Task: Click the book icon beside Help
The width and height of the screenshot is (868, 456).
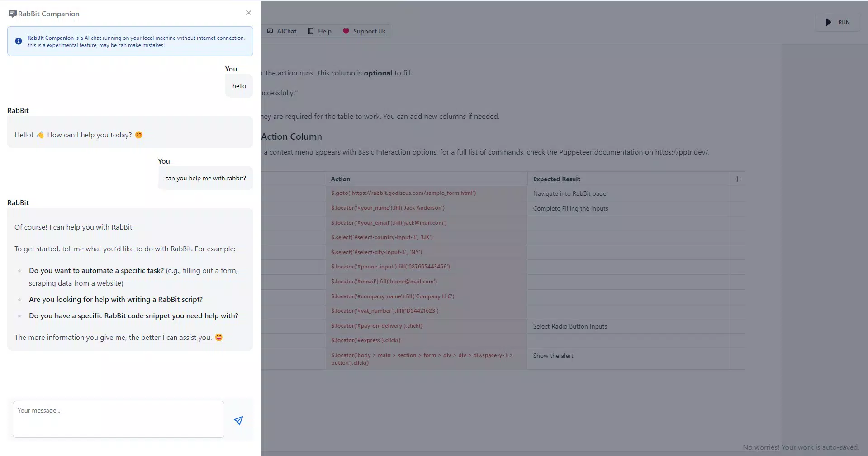Action: coord(311,31)
